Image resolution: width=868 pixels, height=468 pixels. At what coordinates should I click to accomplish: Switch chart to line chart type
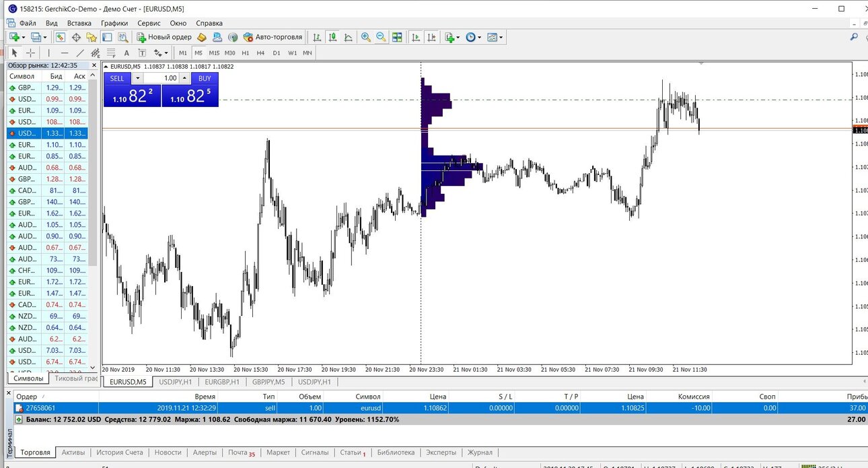349,37
